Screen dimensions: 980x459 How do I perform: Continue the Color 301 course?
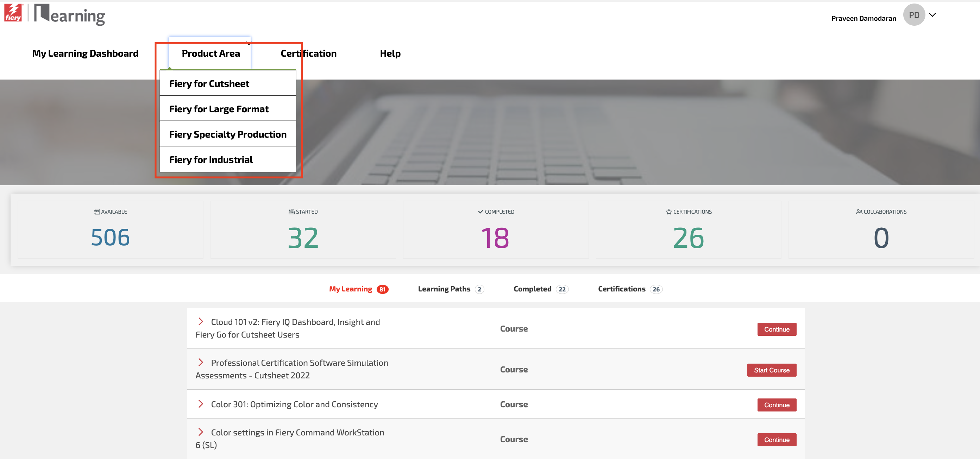[x=776, y=405]
